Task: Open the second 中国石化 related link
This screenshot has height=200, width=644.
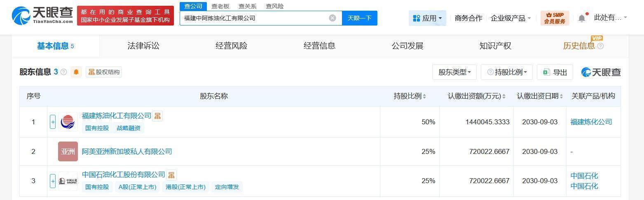Action: 584,186
